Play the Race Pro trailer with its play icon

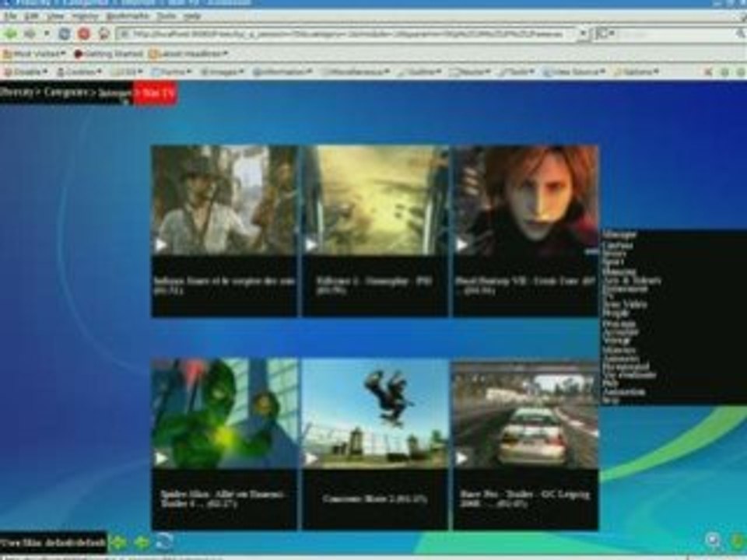(461, 459)
